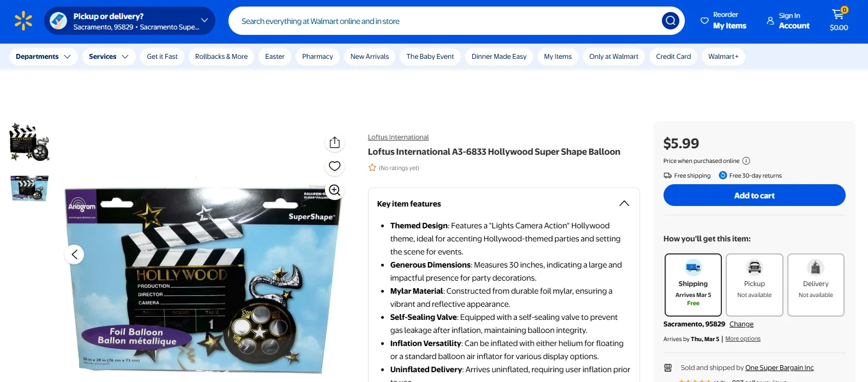
Task: Click the Add to cart button
Action: click(x=754, y=195)
